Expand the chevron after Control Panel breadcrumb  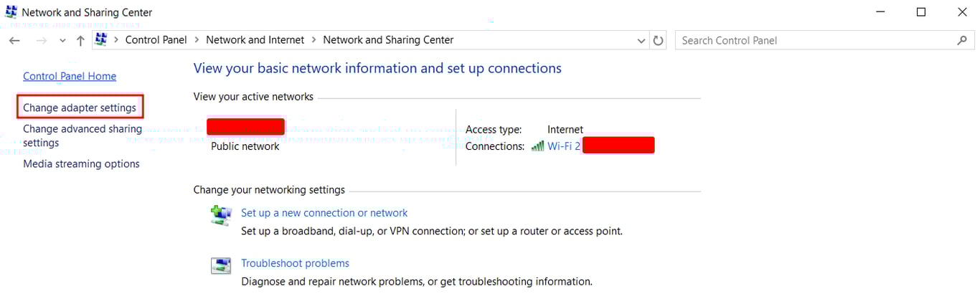(197, 40)
